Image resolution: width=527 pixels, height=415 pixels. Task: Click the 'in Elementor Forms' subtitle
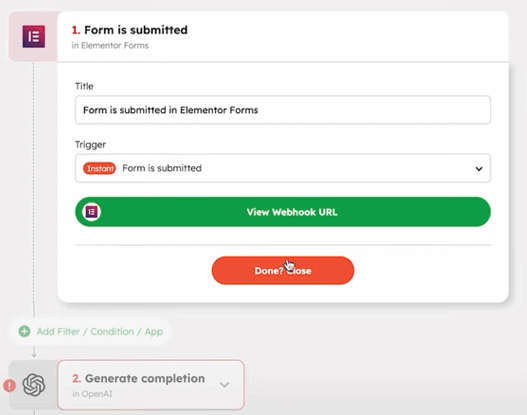pos(110,45)
